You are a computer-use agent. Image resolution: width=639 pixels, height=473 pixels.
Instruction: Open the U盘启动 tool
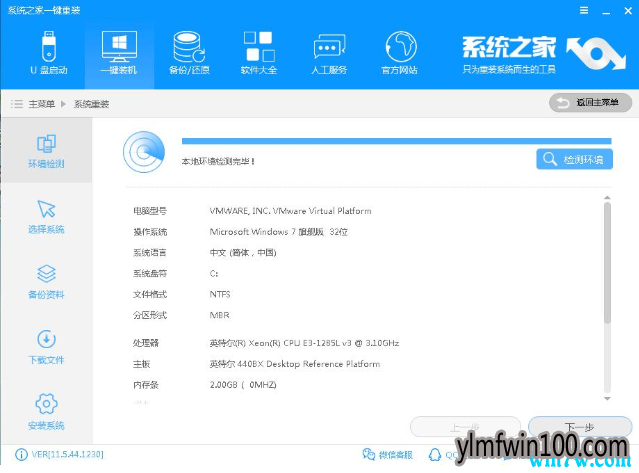(48, 53)
